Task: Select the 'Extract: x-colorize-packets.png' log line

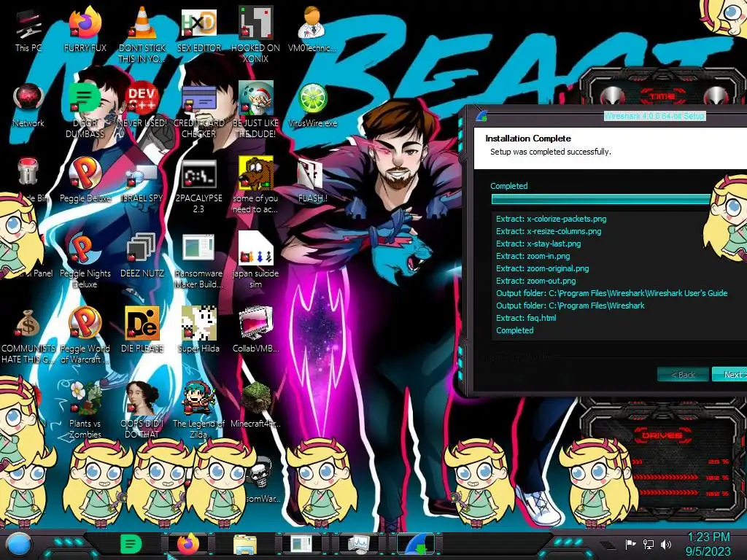Action: click(551, 219)
